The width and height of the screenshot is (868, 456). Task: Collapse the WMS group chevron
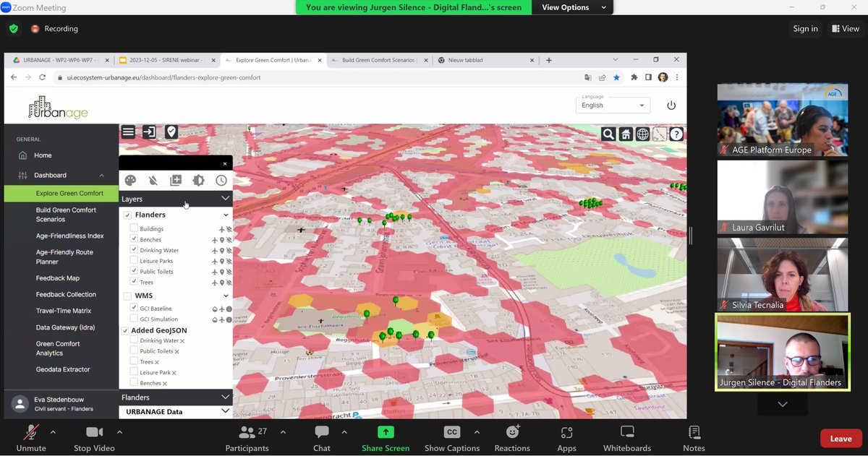(x=226, y=296)
